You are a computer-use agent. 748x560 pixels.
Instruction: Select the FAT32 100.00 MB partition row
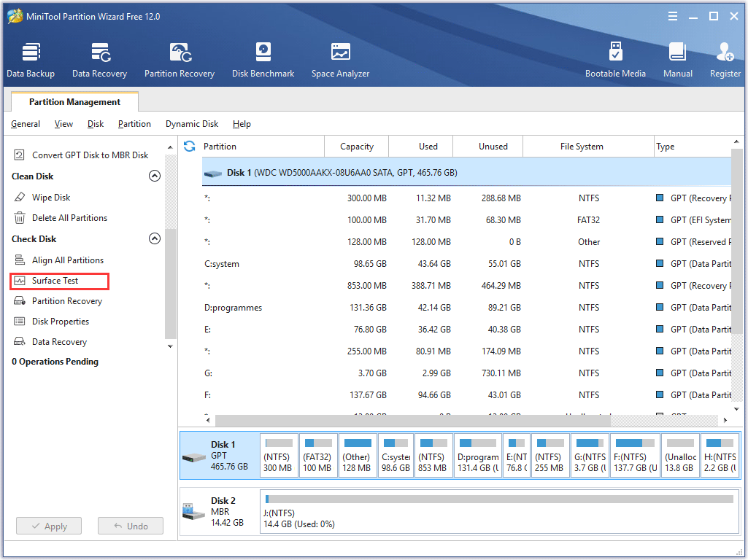466,220
